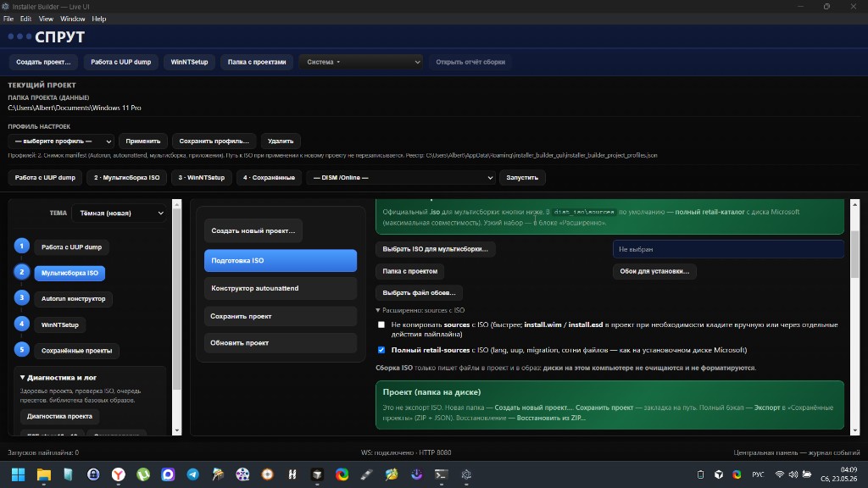The image size is (868, 488).
Task: Click Создать новый проект... button
Action: 253,230
